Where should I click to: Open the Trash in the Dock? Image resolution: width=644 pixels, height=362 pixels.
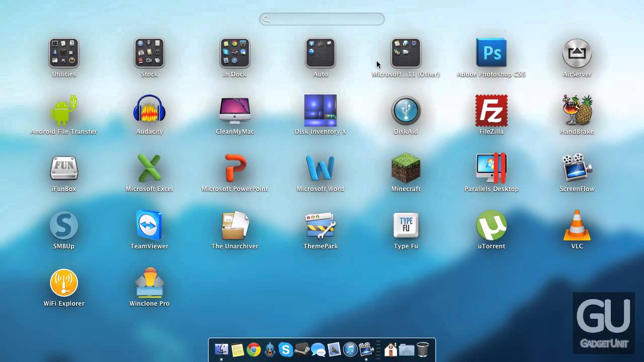[x=423, y=349]
